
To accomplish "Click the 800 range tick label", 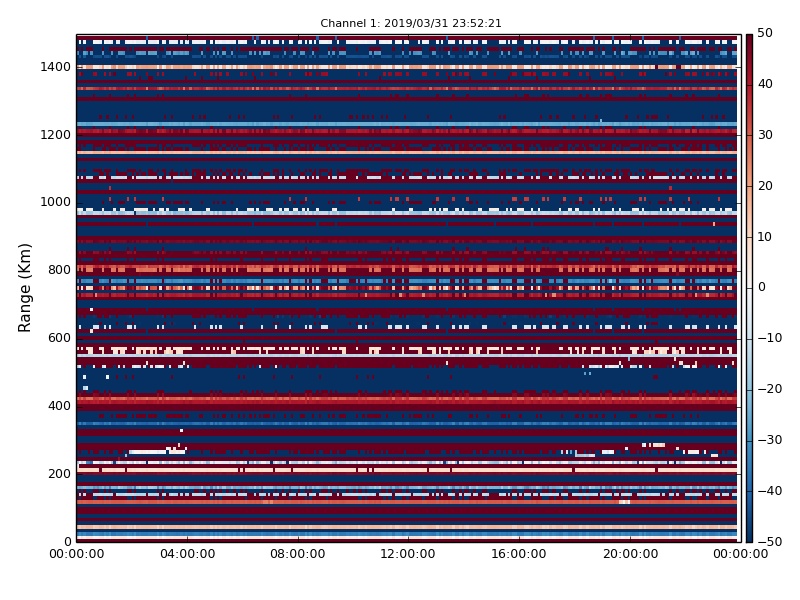I will point(59,270).
